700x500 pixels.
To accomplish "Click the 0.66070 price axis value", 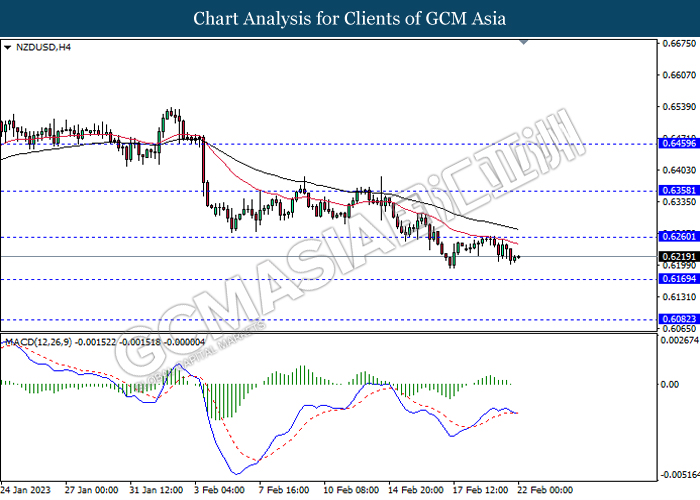I will click(x=679, y=75).
